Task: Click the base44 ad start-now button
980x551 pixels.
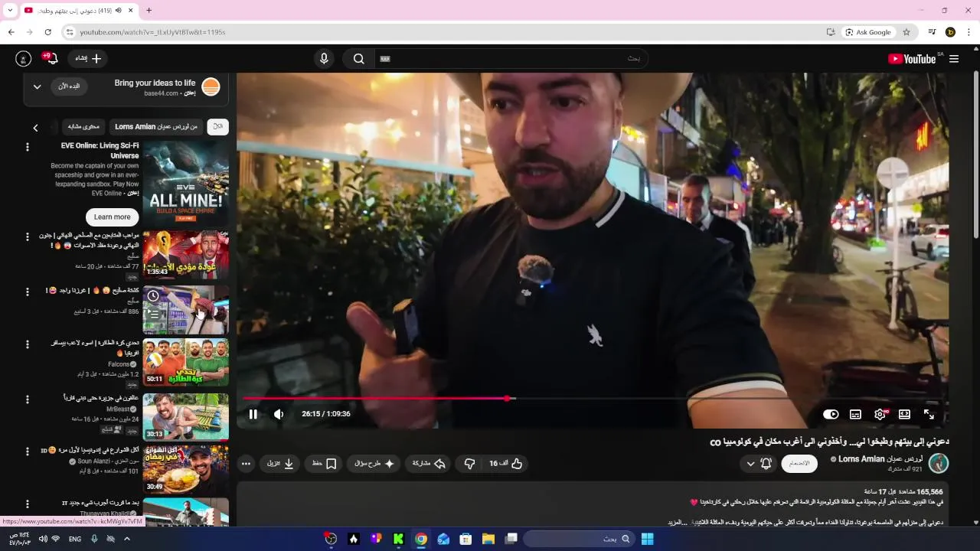Action: point(69,86)
